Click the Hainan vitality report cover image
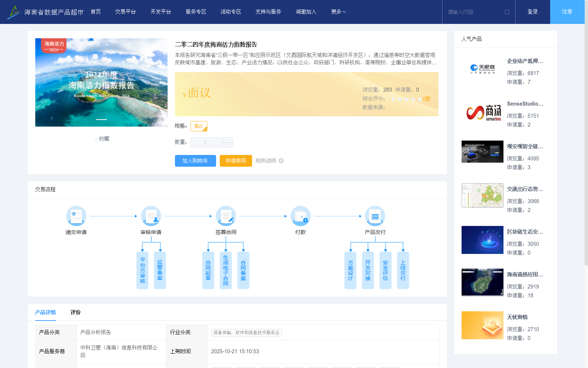Image resolution: width=588 pixels, height=368 pixels. pos(101,82)
